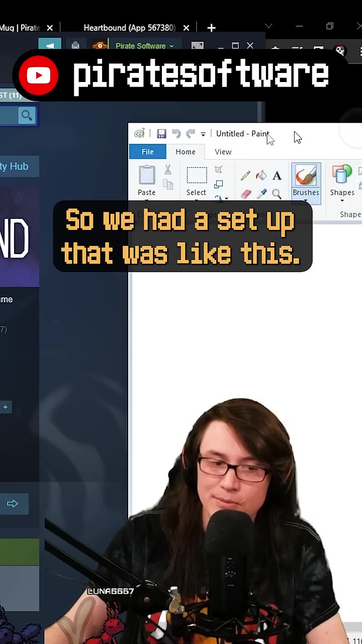Click the Untitled - Paint title bar
362x644 pixels.
pos(243,133)
